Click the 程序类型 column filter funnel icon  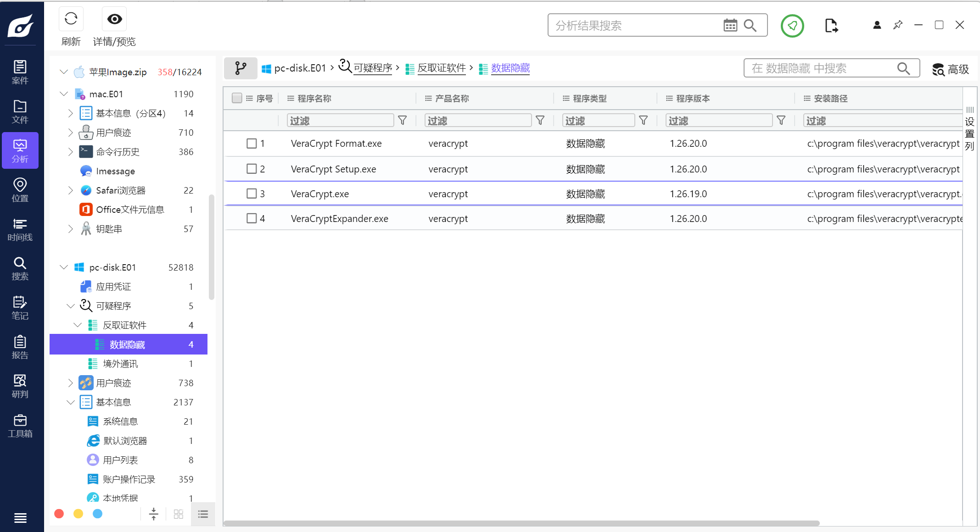tap(644, 120)
